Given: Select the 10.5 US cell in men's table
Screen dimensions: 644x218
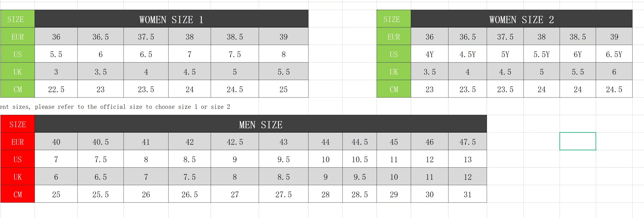Looking at the screenshot, I should point(360,159).
